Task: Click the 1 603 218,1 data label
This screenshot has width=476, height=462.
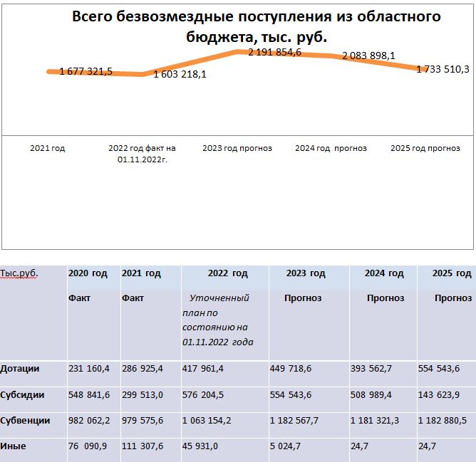Action: (180, 75)
